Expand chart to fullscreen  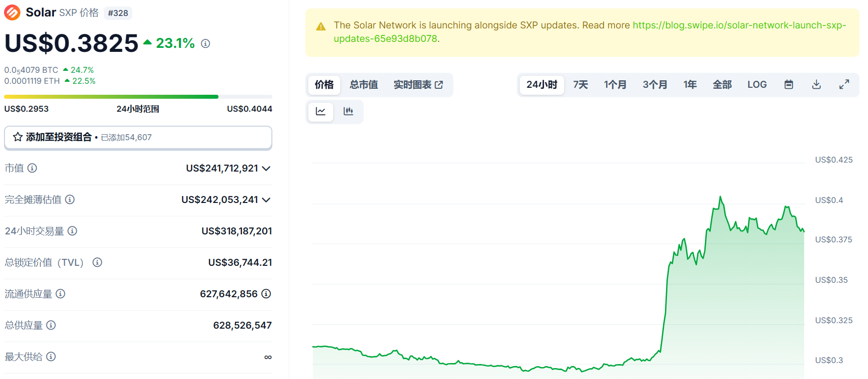[844, 85]
